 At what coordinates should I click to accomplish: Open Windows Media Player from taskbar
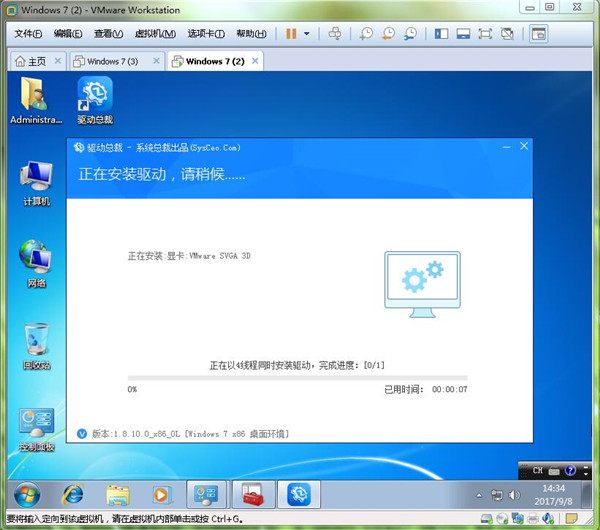[x=162, y=495]
